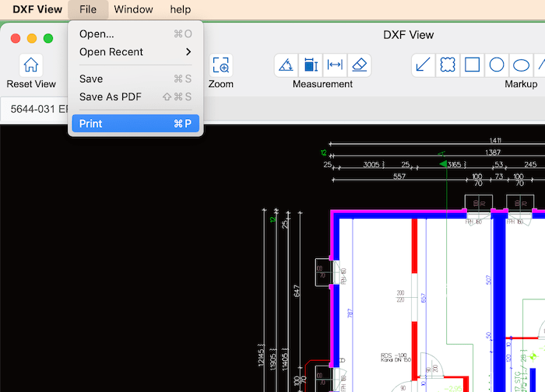The image size is (545, 392).
Task: Select the ellipse markup tool
Action: 520,65
